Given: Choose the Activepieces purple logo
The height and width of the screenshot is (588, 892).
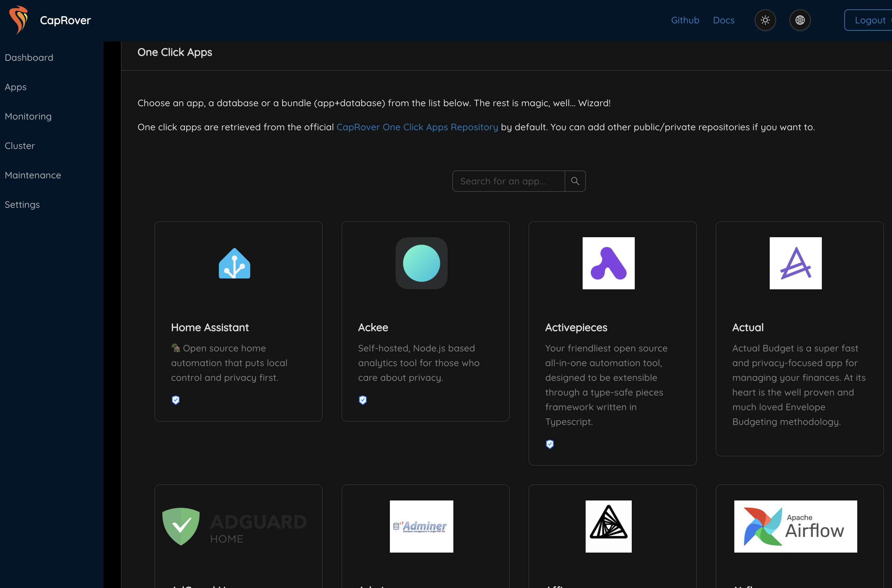Looking at the screenshot, I should click(x=608, y=263).
